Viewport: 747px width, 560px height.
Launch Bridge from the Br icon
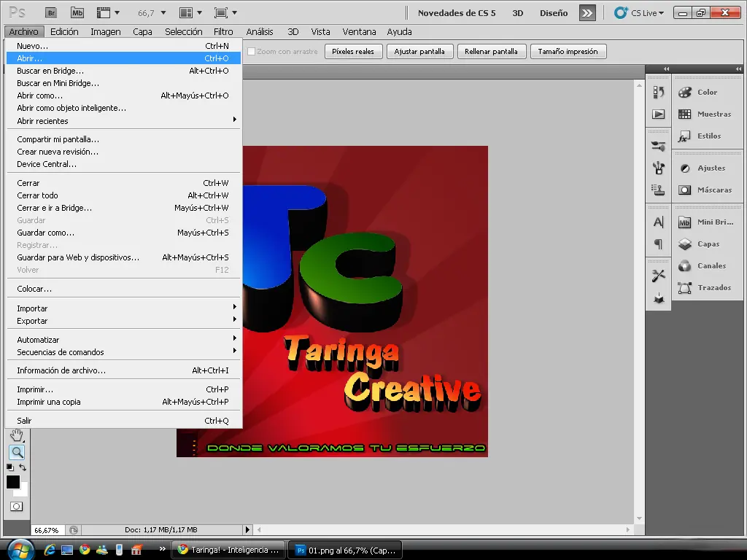click(x=51, y=13)
